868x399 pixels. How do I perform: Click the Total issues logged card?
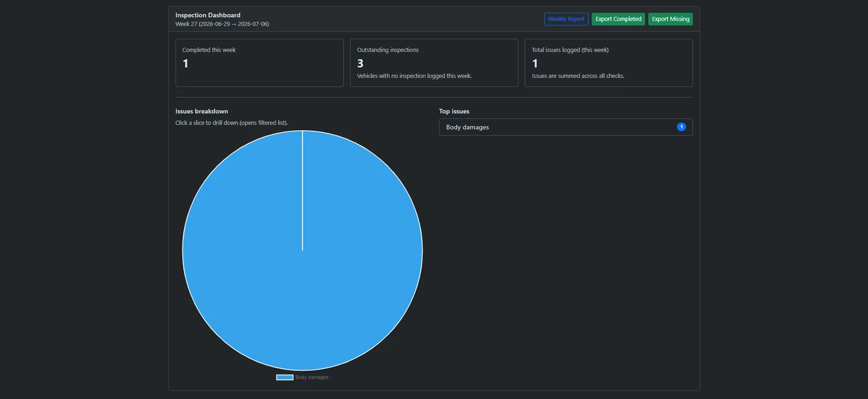(608, 63)
